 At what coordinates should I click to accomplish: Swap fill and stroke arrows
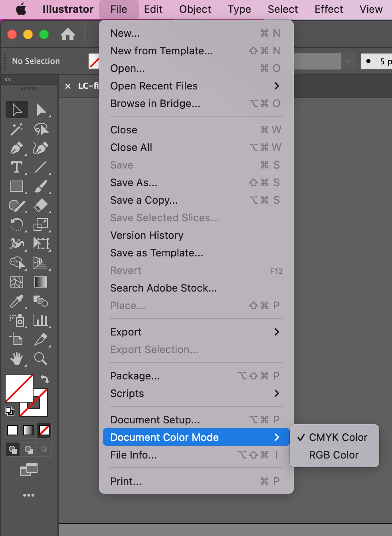(45, 379)
